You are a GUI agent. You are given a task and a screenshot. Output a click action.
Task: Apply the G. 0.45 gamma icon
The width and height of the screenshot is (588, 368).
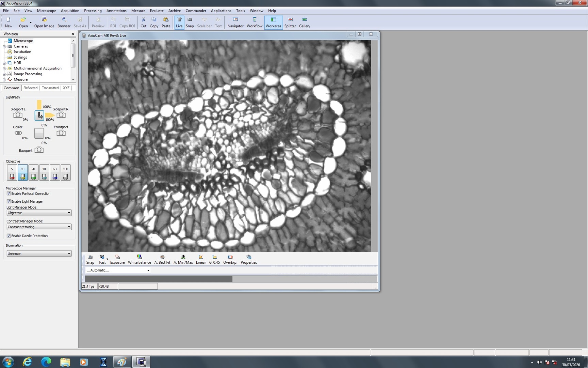pos(214,259)
